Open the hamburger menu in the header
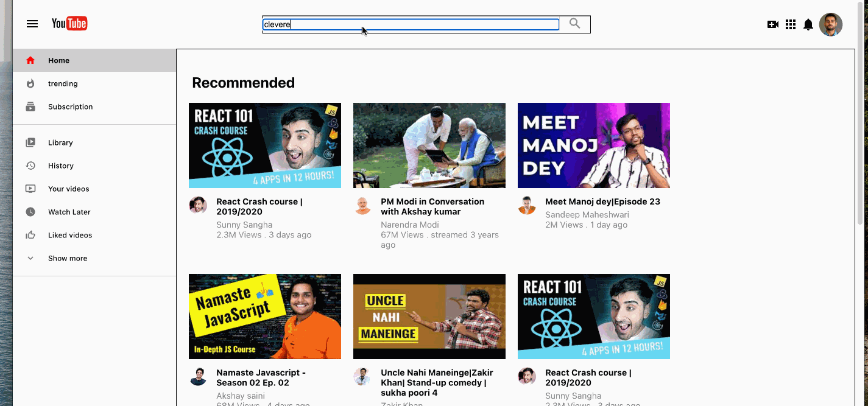The height and width of the screenshot is (406, 868). click(x=32, y=24)
